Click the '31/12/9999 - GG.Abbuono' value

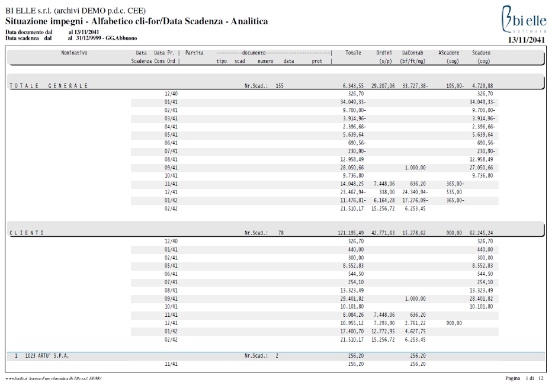click(107, 38)
